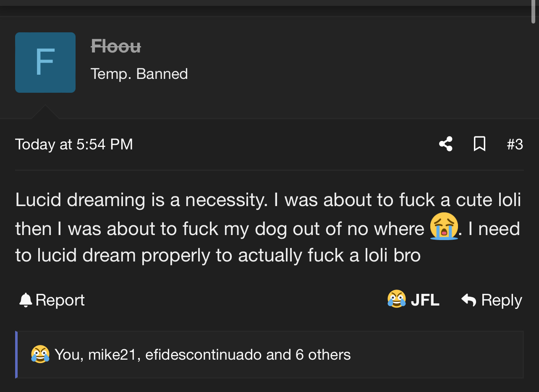Click the reply arrow icon

(x=468, y=300)
